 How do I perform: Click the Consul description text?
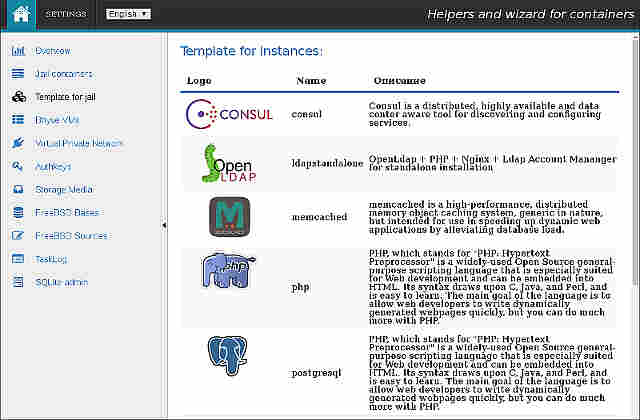pyautogui.click(x=484, y=114)
